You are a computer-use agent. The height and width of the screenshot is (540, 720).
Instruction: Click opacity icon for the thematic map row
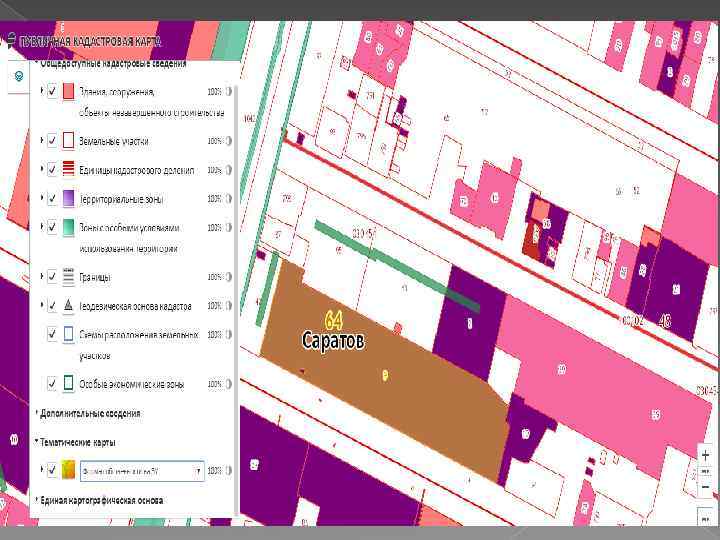point(229,471)
